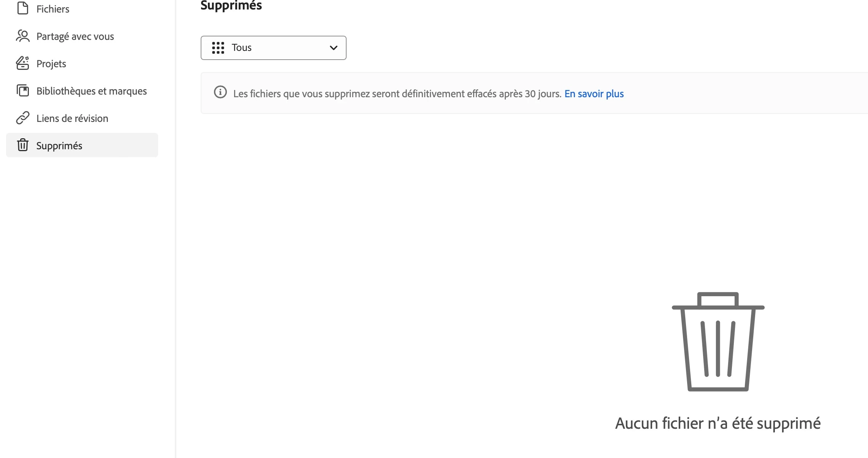Click the Supprimés trash icon in sidebar

[23, 145]
